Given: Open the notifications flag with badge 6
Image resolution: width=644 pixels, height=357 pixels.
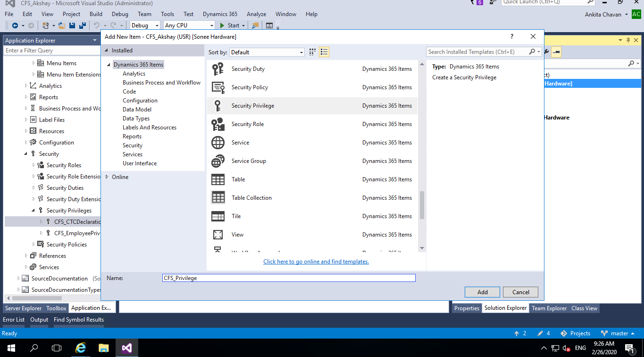Looking at the screenshot, I should (x=477, y=2).
